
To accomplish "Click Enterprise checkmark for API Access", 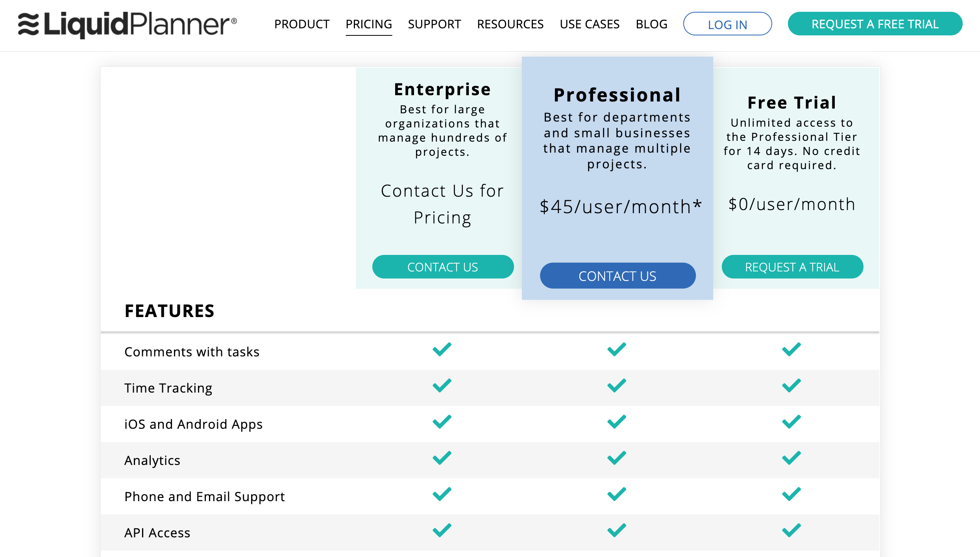I will [442, 530].
